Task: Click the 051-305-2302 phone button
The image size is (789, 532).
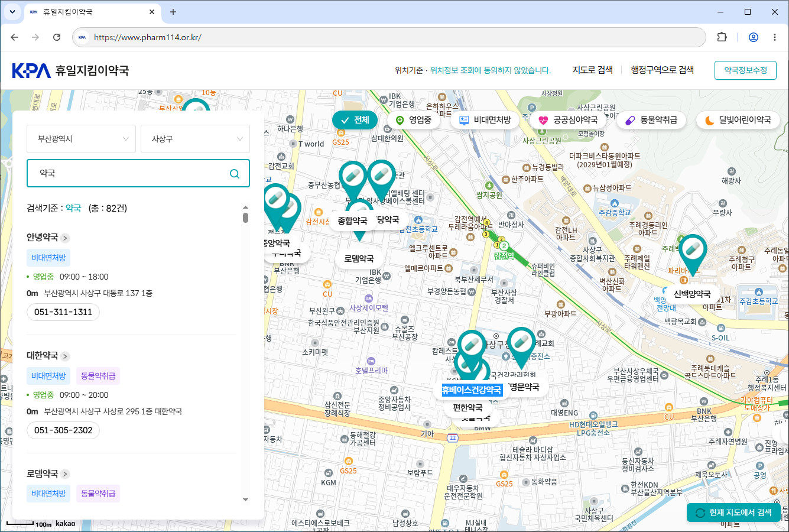Action: click(63, 430)
